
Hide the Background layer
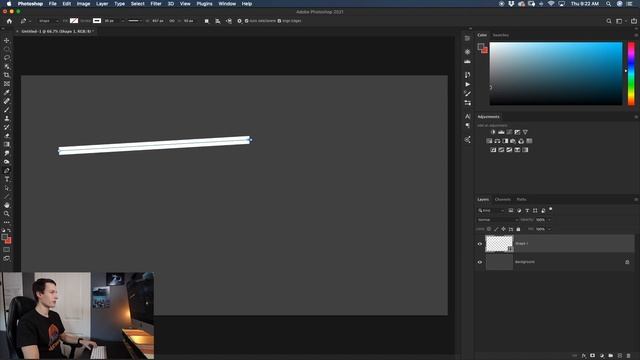[480, 262]
